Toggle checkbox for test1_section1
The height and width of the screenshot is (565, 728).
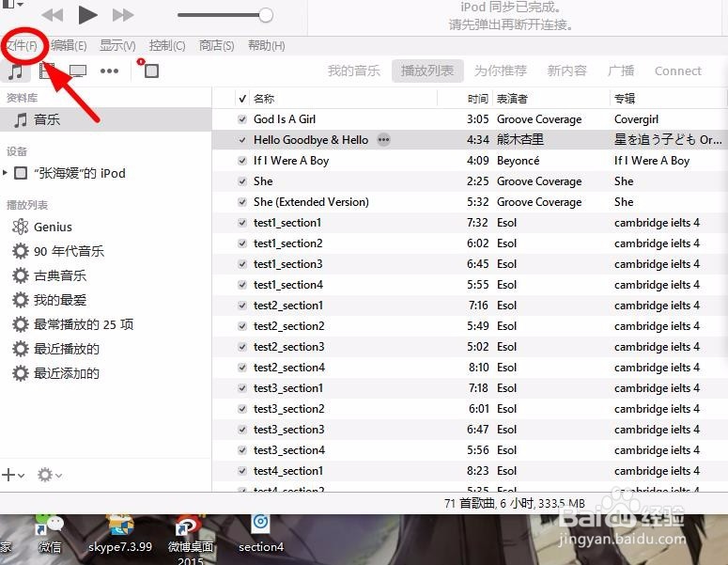click(242, 223)
